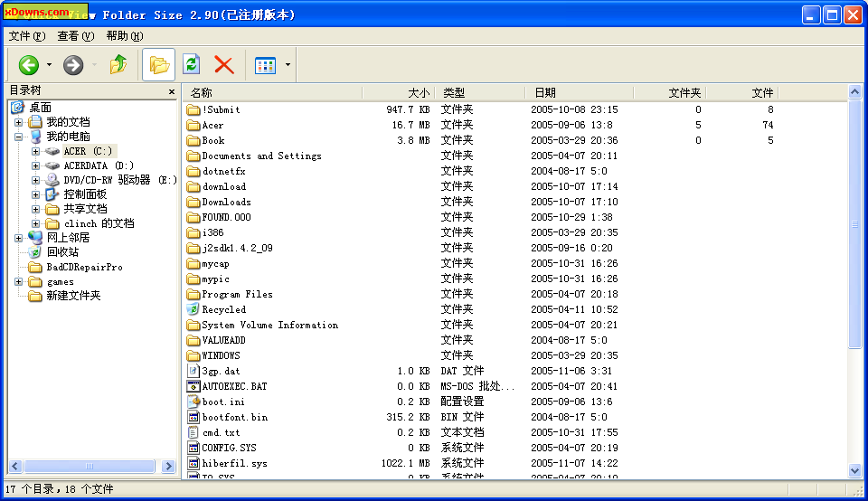Viewport: 868px width, 501px height.
Task: Select the lowercase download folder
Action: point(223,186)
